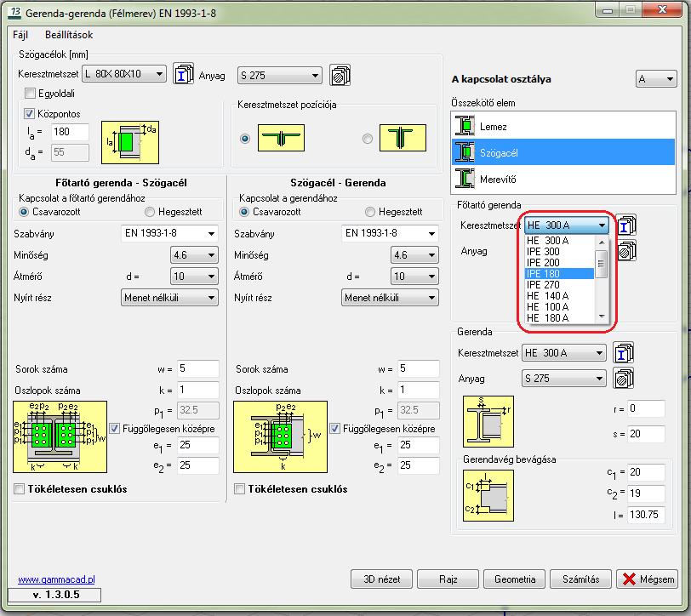Open the www.gammacad.pl link
The image size is (691, 616).
point(56,579)
